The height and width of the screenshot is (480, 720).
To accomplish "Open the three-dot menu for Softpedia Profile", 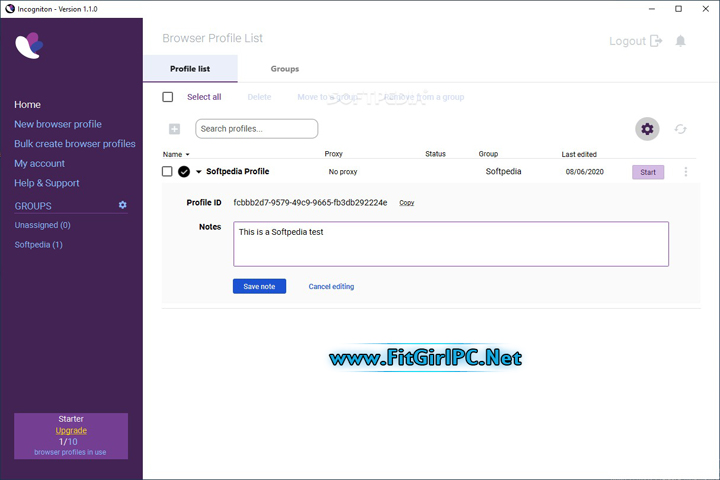I will 686,172.
